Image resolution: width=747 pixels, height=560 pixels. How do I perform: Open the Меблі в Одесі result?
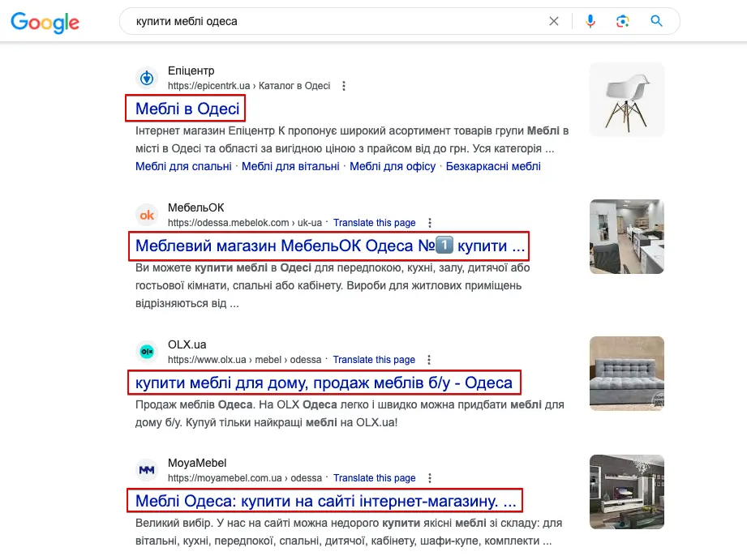tap(187, 109)
